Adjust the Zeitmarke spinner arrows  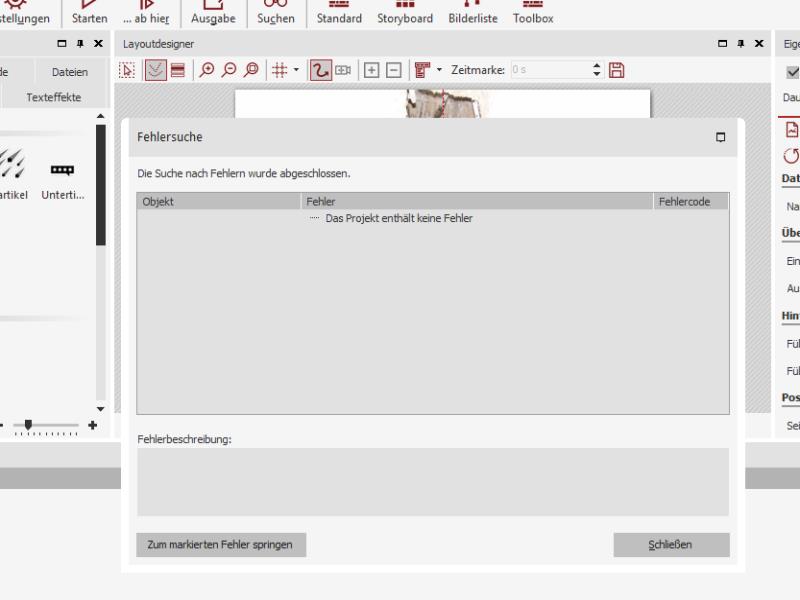[598, 70]
